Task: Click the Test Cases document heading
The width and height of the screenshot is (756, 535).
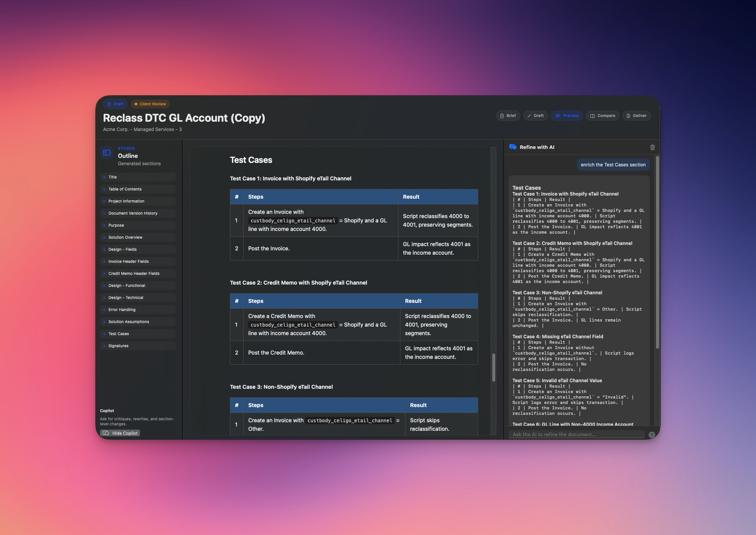Action: pyautogui.click(x=251, y=160)
